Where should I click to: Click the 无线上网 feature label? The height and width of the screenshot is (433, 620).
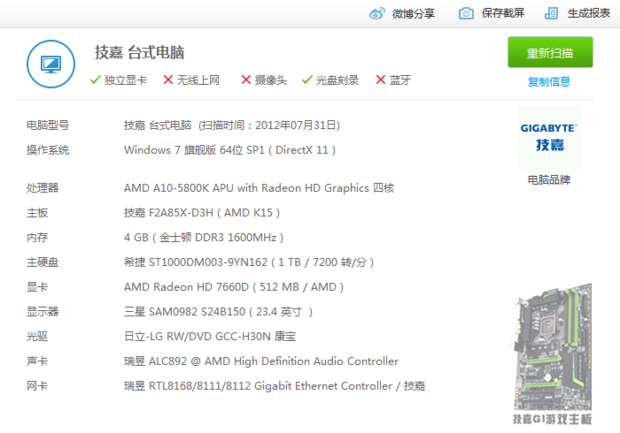tap(198, 80)
